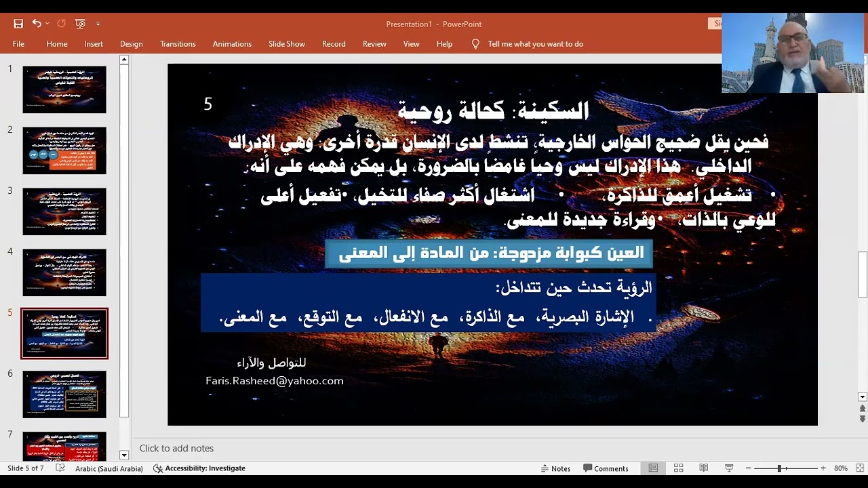868x488 pixels.
Task: Select slide 7 thumbnail
Action: click(64, 446)
